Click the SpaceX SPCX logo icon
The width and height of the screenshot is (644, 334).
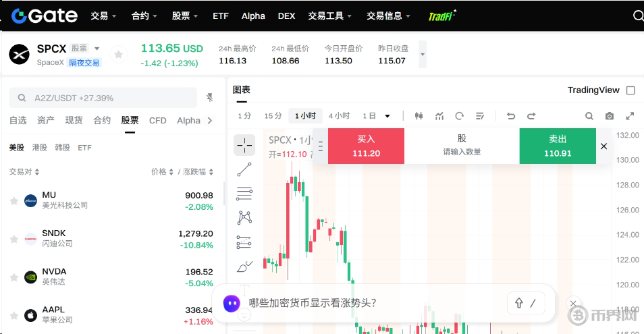tap(20, 55)
